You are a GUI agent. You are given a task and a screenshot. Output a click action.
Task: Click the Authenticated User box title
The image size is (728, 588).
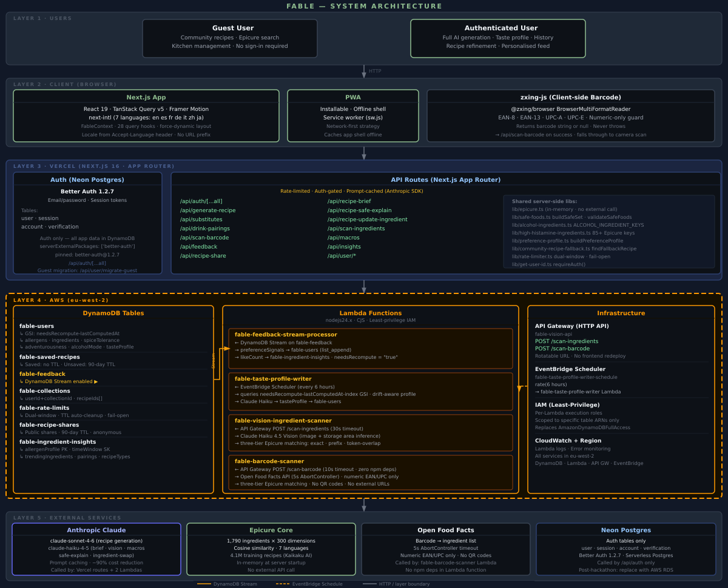tap(501, 28)
